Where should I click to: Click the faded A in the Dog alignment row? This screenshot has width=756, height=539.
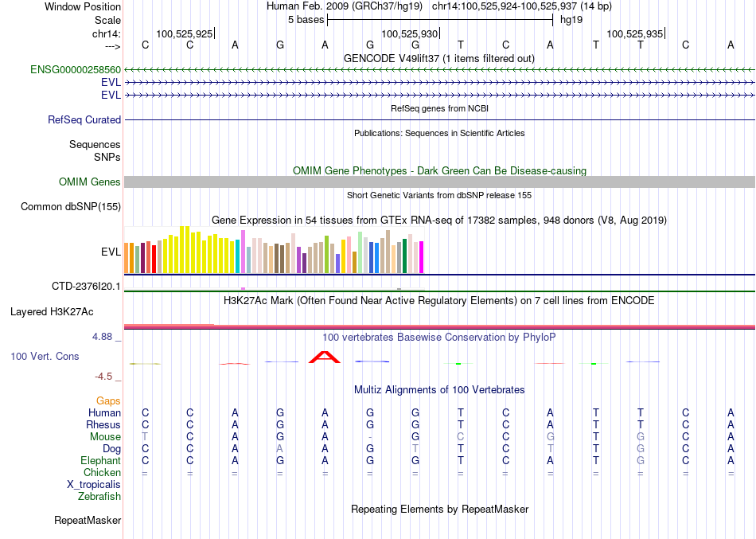pyautogui.click(x=279, y=449)
